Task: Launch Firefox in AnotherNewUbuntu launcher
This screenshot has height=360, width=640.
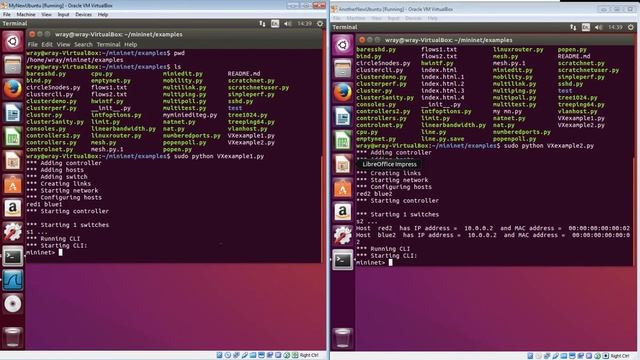Action: coord(343,93)
